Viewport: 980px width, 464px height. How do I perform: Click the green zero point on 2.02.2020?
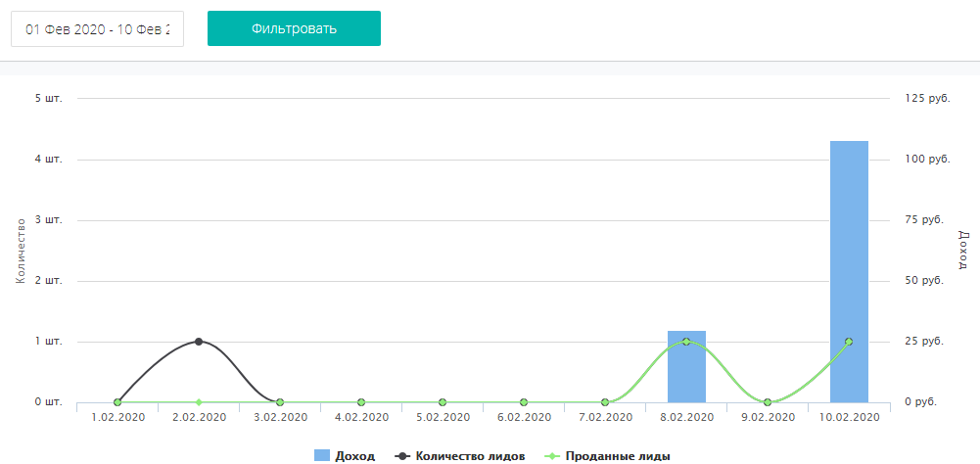pos(199,402)
